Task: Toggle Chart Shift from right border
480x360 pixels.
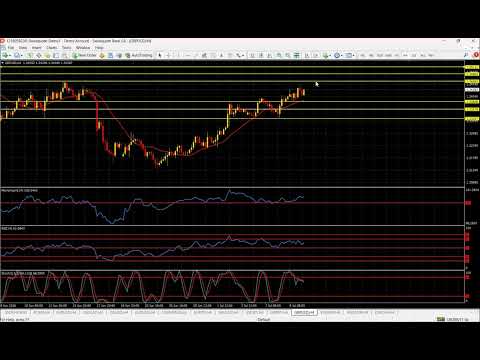Action: click(316, 55)
